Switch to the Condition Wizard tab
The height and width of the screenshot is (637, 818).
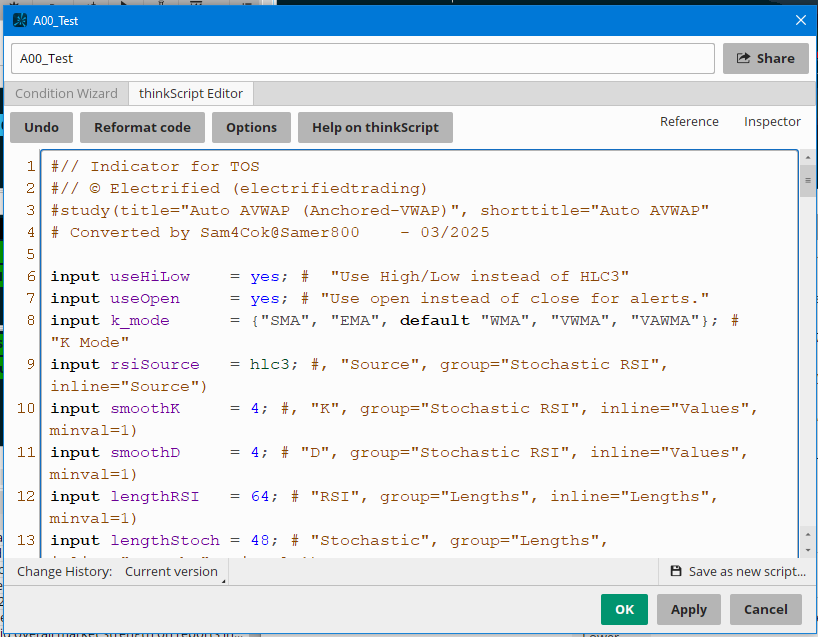(x=66, y=93)
